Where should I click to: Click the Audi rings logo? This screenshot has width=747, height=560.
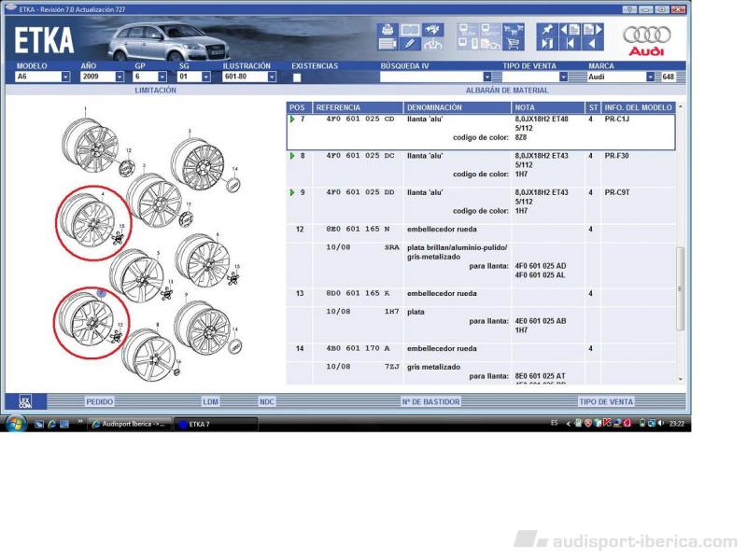tap(646, 35)
